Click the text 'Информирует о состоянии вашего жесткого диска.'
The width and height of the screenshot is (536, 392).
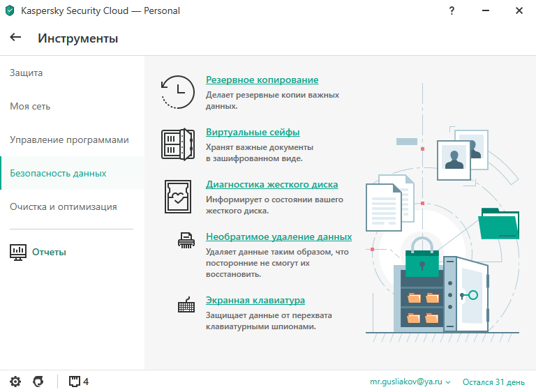[x=274, y=205]
